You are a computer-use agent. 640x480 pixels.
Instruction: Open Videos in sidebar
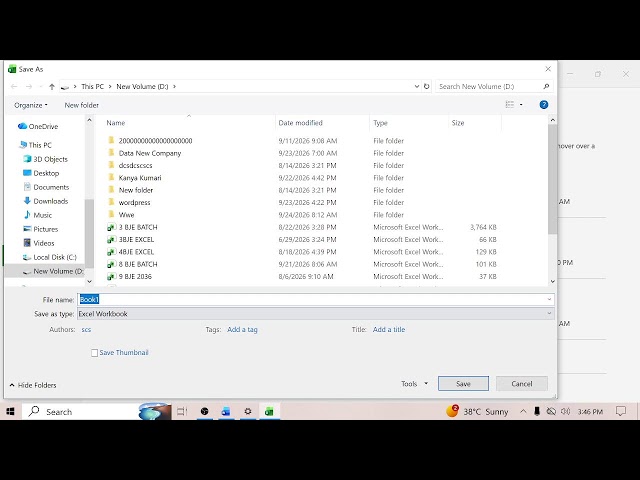click(39, 243)
